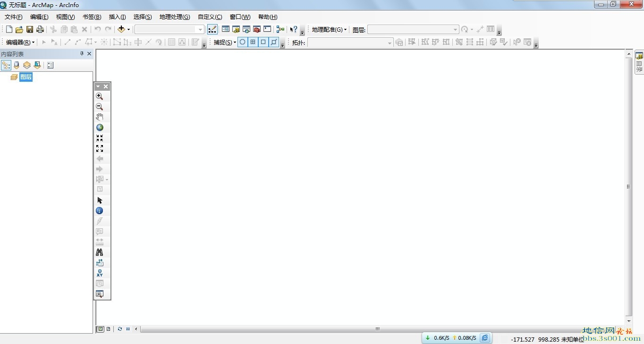The height and width of the screenshot is (344, 644).
Task: Toggle Edge snapping
Action: tap(274, 42)
